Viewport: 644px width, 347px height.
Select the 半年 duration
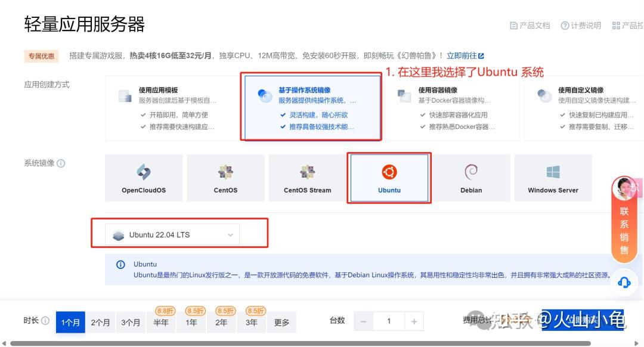[160, 322]
